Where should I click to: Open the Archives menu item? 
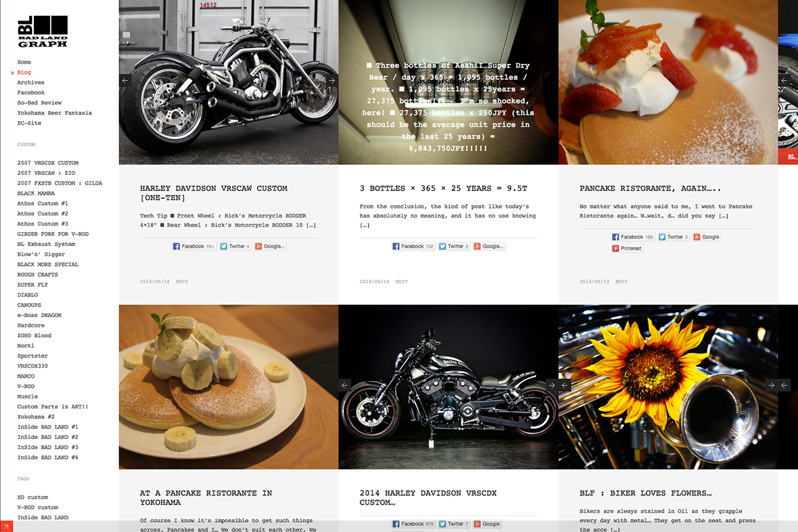coord(31,82)
